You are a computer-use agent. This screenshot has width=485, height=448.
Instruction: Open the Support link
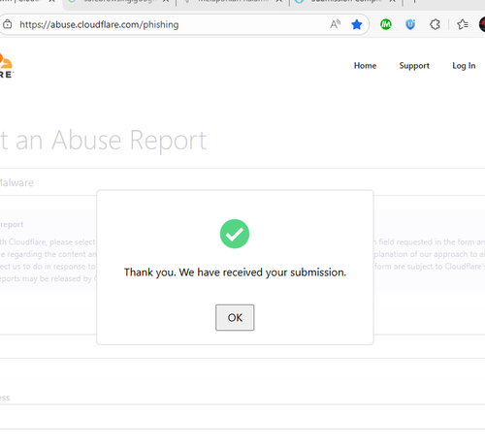click(x=414, y=66)
